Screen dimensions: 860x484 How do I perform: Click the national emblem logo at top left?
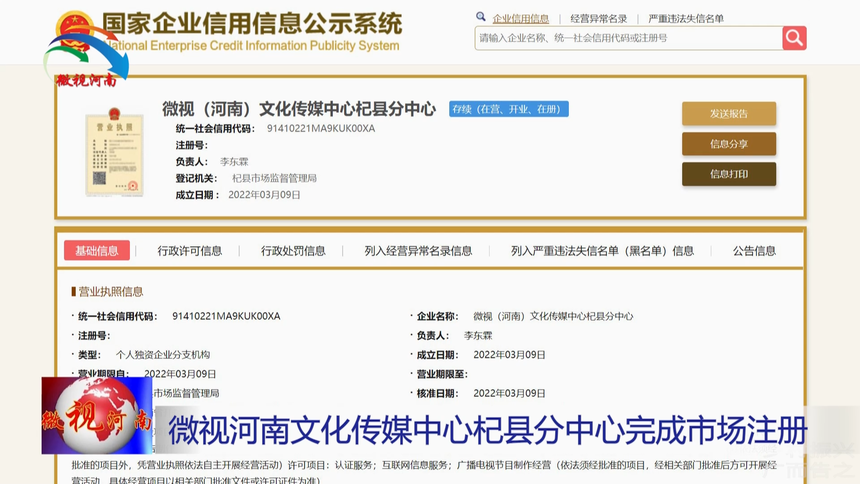[75, 27]
